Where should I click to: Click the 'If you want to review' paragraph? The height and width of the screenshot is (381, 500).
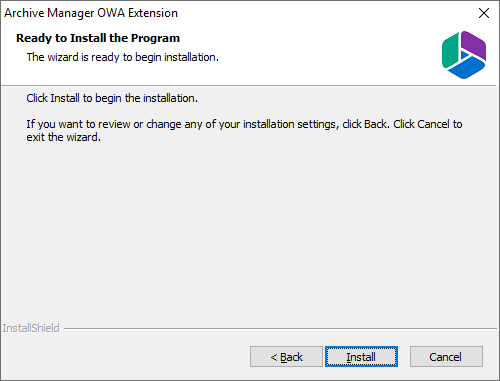[244, 131]
